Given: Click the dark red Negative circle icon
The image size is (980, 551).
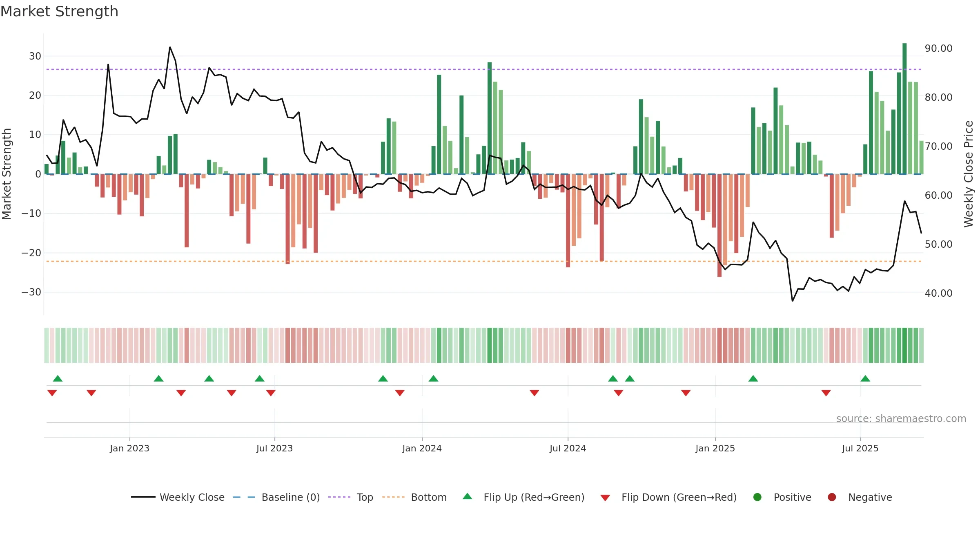Looking at the screenshot, I should [832, 497].
